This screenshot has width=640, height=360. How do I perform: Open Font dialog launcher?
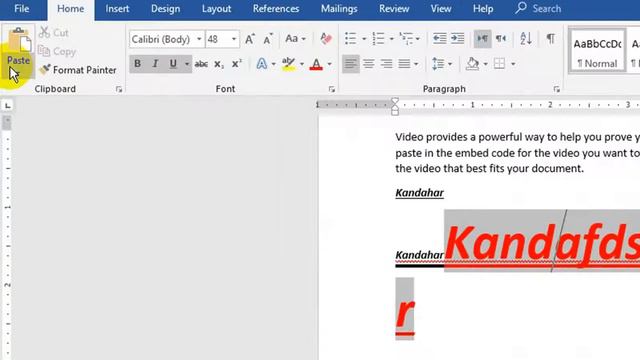(x=331, y=89)
